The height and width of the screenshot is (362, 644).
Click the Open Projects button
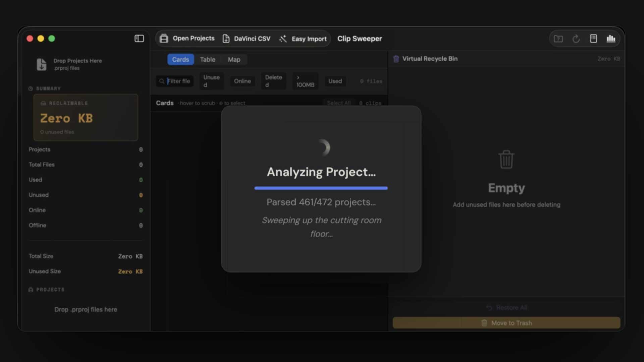tap(187, 39)
